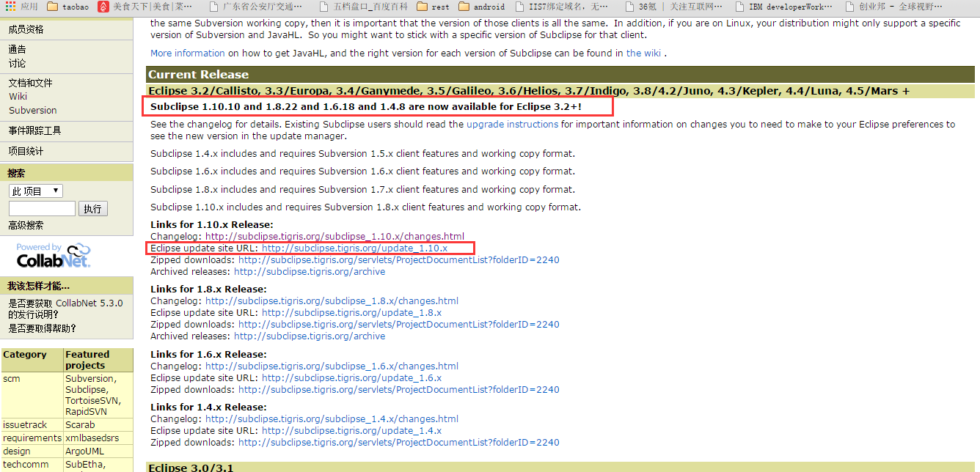
Task: Open the design category link
Action: [17, 451]
